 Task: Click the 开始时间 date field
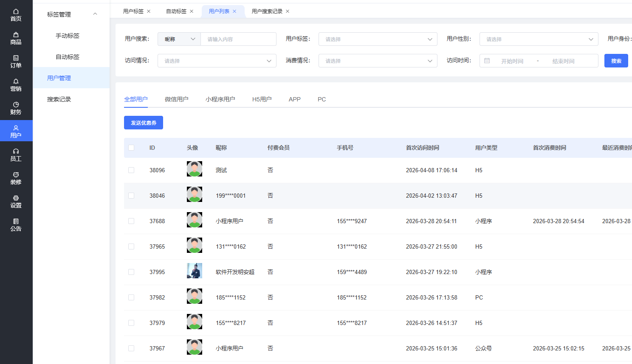click(x=512, y=61)
